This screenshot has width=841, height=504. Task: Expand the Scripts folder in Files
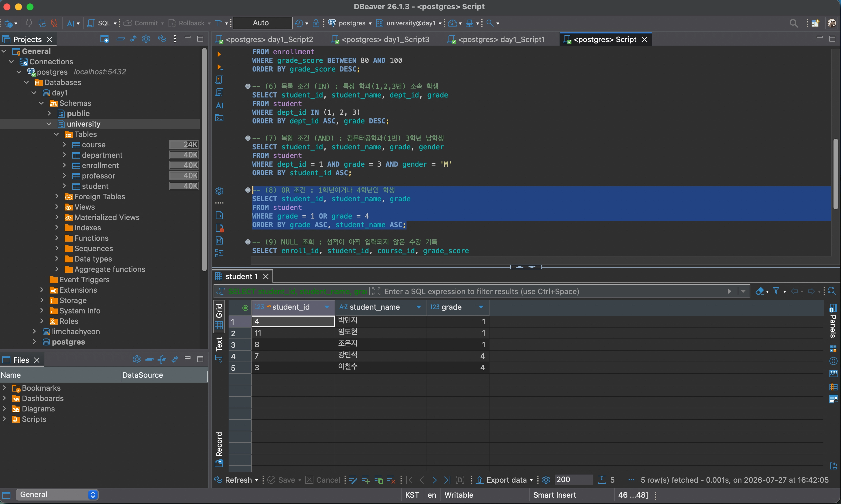[x=4, y=419]
